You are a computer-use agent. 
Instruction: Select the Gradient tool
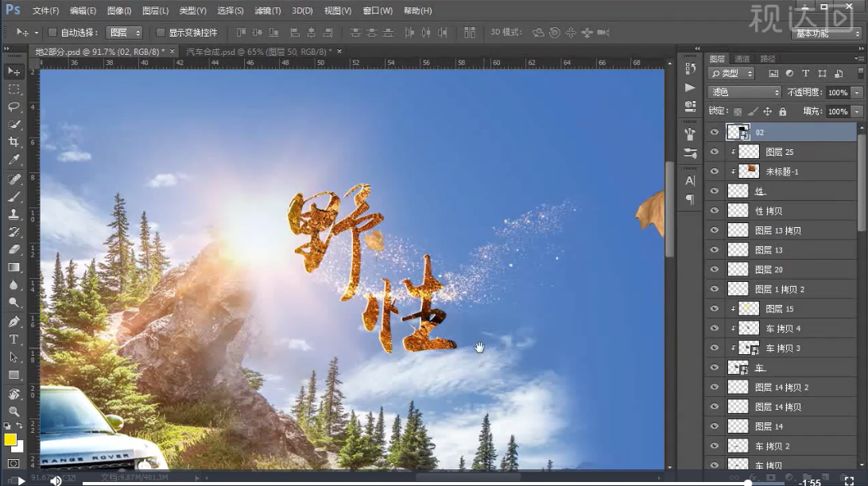tap(14, 268)
